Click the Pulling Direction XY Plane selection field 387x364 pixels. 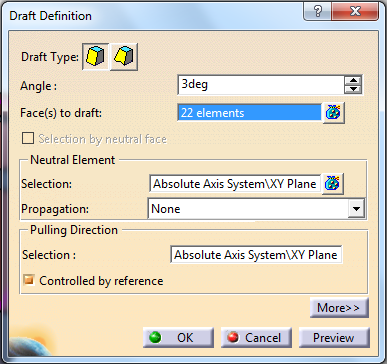tap(256, 255)
